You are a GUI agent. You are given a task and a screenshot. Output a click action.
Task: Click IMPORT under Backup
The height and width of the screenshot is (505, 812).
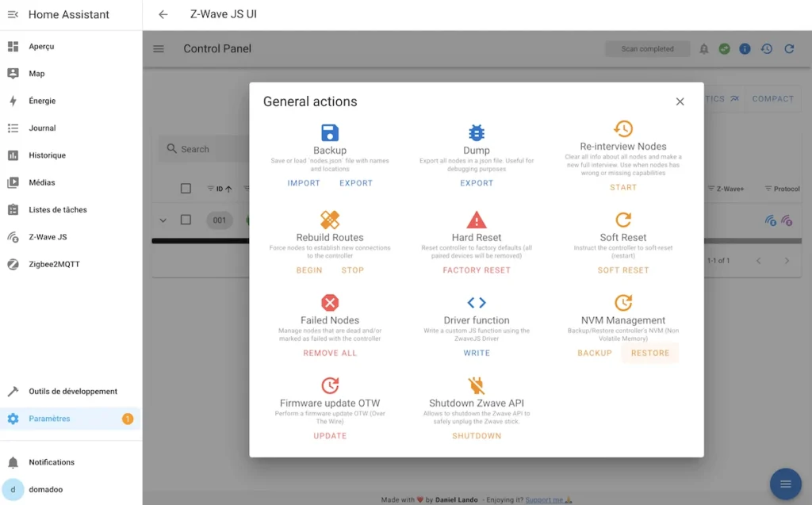304,183
